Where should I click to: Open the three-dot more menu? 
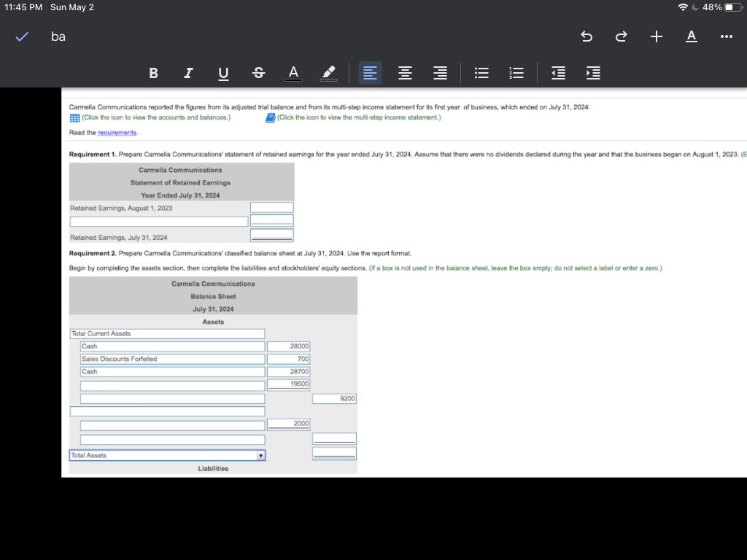(x=727, y=36)
